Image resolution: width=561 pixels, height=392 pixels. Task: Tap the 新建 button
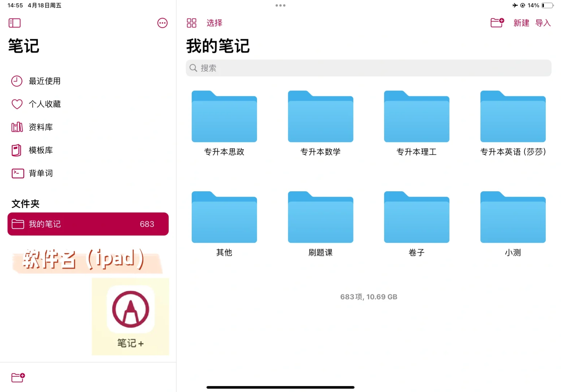pos(521,23)
